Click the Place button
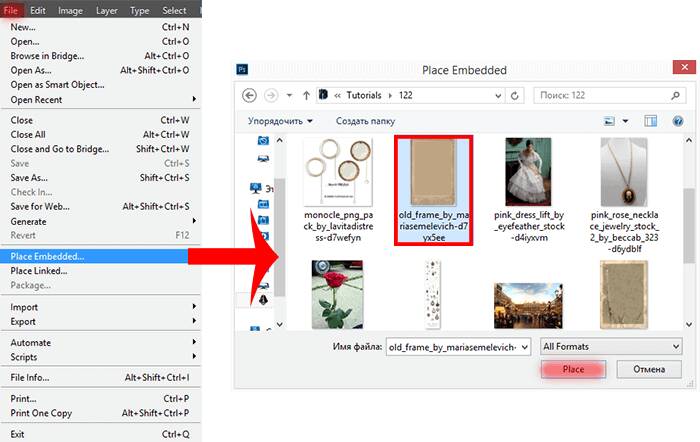700x442 pixels. coord(573,369)
